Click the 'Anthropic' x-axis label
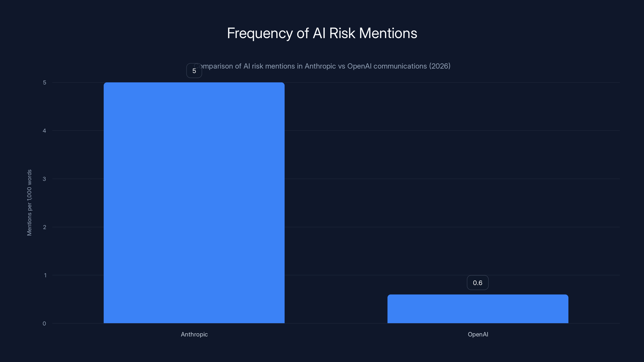Image resolution: width=644 pixels, height=362 pixels. tap(194, 334)
